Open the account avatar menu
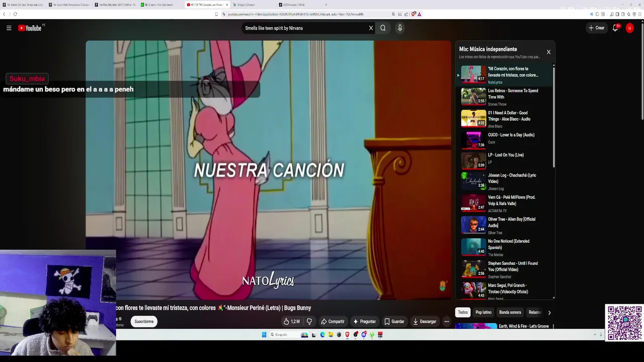644x362 pixels. coord(629,28)
